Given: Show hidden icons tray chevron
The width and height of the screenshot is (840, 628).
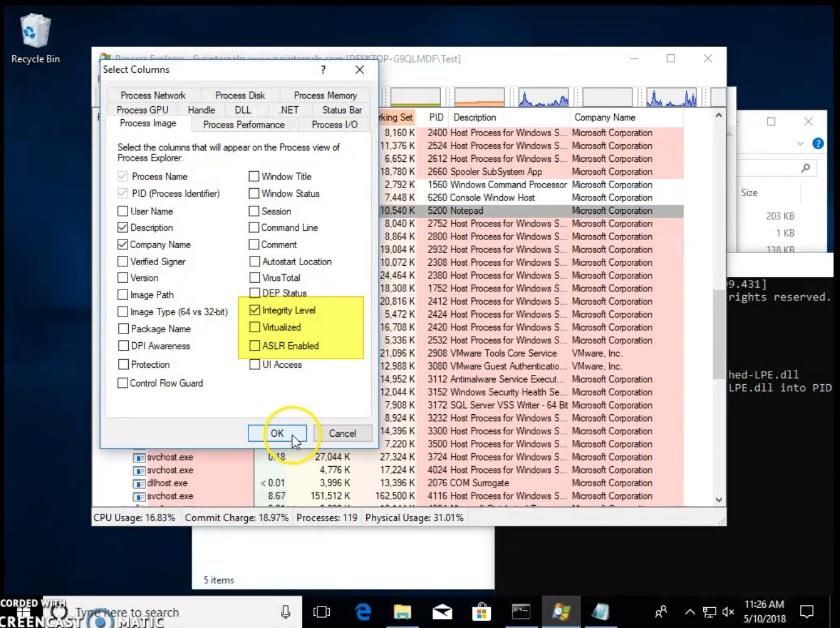Looking at the screenshot, I should (x=690, y=612).
